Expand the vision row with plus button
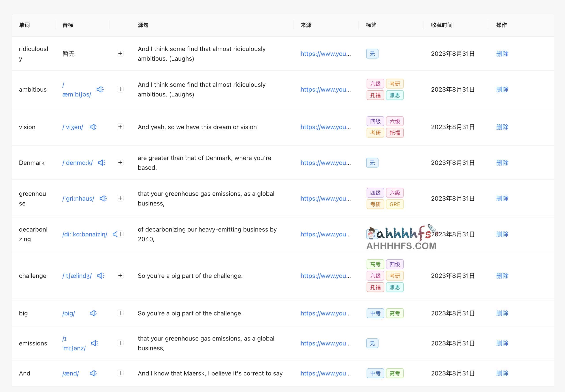565x392 pixels. (120, 127)
